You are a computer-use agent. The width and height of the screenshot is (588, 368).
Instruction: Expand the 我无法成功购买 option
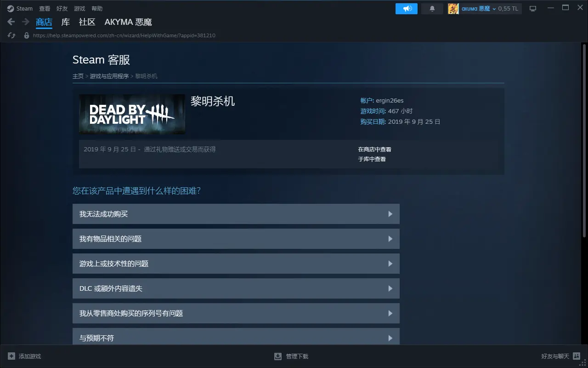coord(236,214)
